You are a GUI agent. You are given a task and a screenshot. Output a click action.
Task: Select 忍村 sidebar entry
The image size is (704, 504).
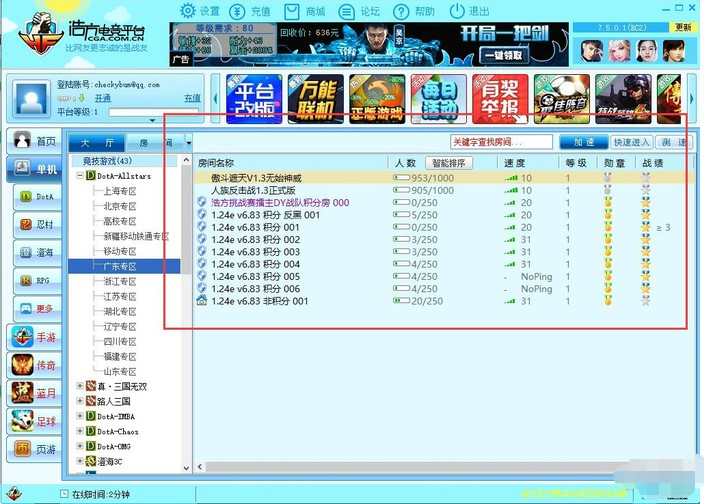(x=38, y=224)
